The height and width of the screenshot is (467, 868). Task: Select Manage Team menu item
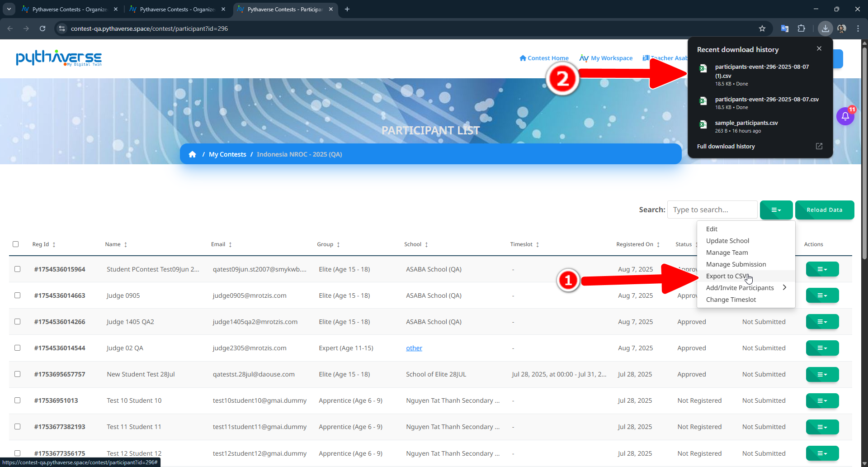[x=746, y=253]
